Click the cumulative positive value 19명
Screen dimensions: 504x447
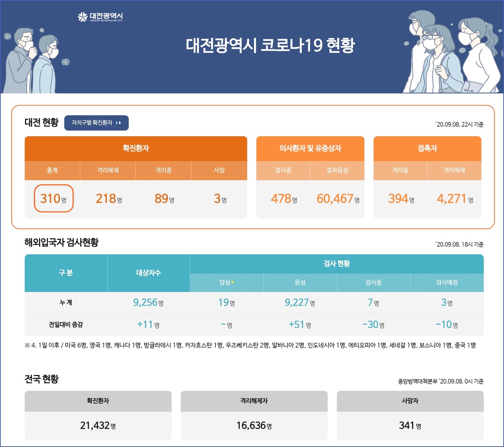click(226, 303)
